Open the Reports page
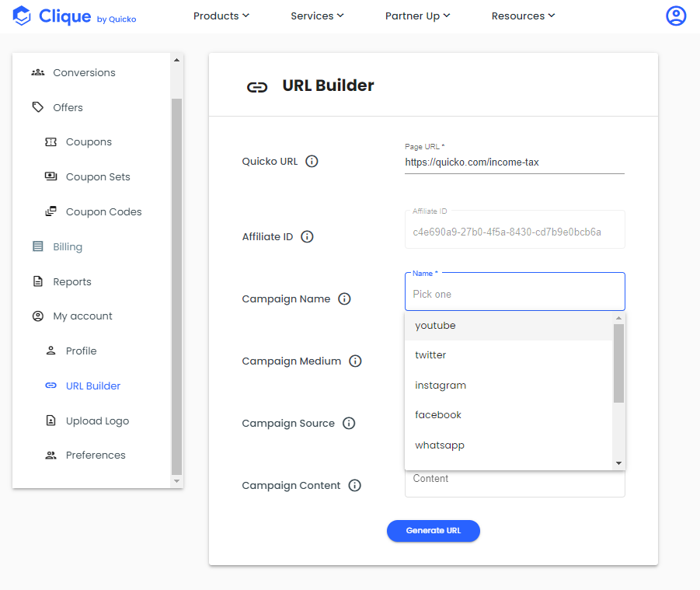The image size is (700, 590). (72, 282)
